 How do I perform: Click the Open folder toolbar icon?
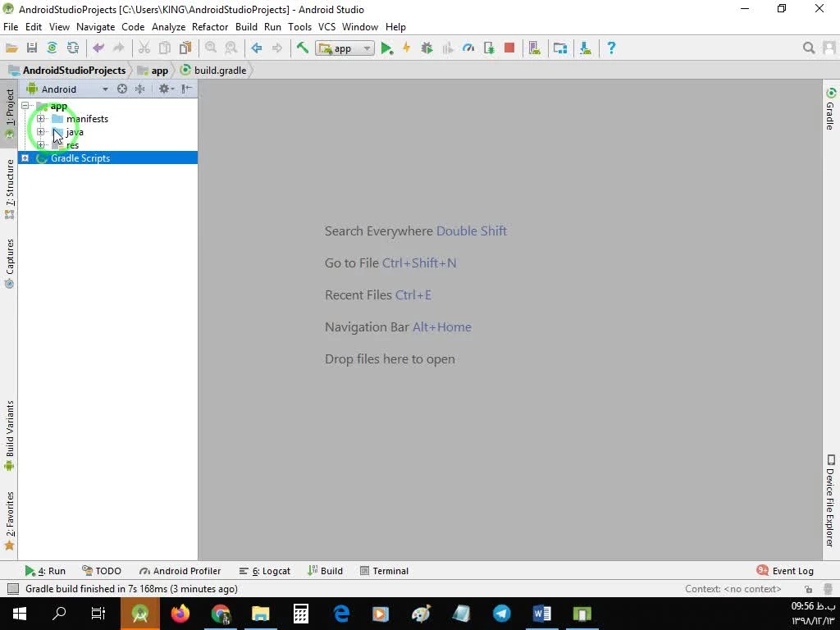11,48
